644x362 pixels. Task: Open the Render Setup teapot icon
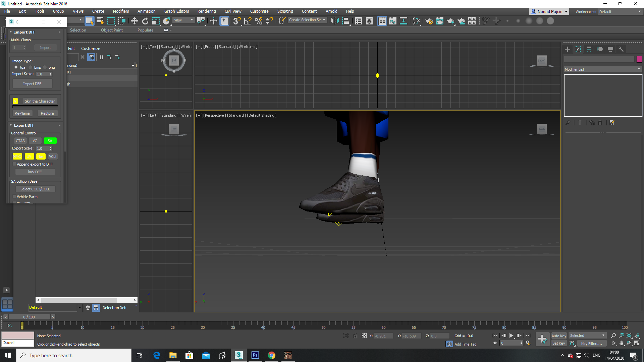(429, 21)
